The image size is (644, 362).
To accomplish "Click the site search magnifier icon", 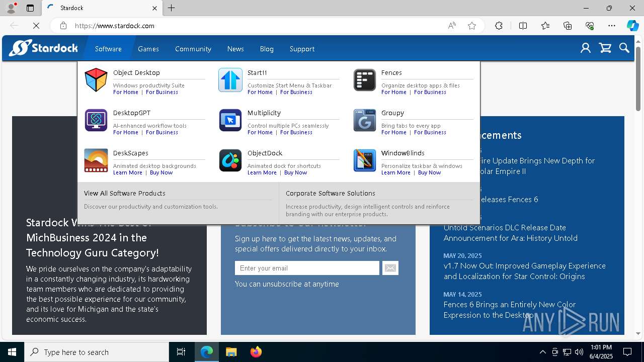I will pyautogui.click(x=624, y=48).
